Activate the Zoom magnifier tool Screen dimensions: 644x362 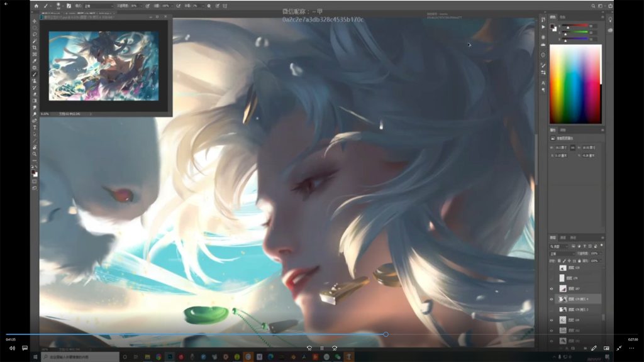35,153
